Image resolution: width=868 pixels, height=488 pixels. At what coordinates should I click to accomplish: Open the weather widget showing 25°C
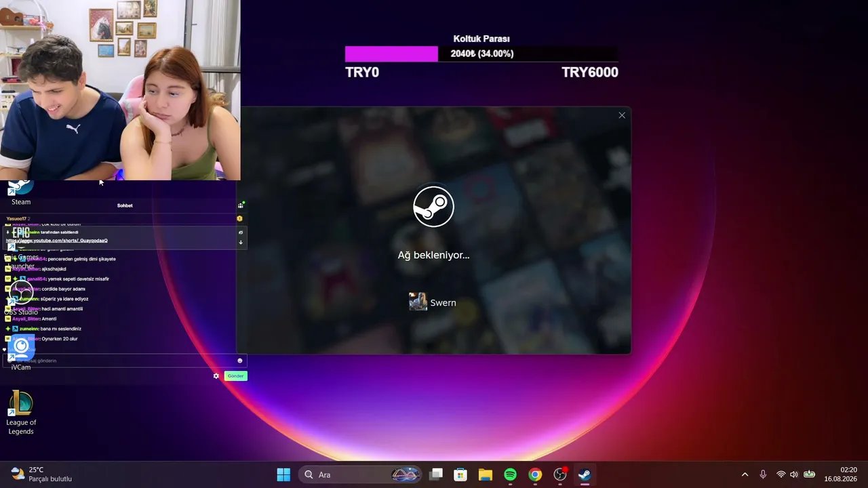tap(42, 474)
